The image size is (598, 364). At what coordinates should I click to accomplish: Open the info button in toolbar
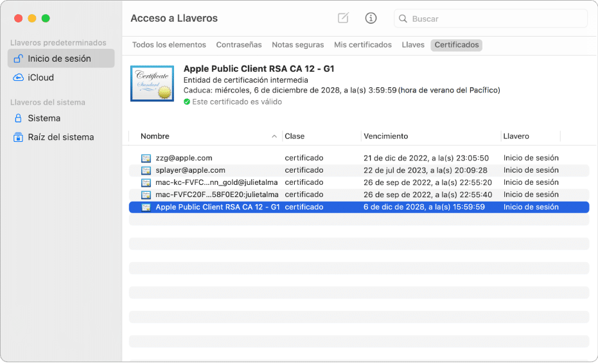(x=371, y=18)
